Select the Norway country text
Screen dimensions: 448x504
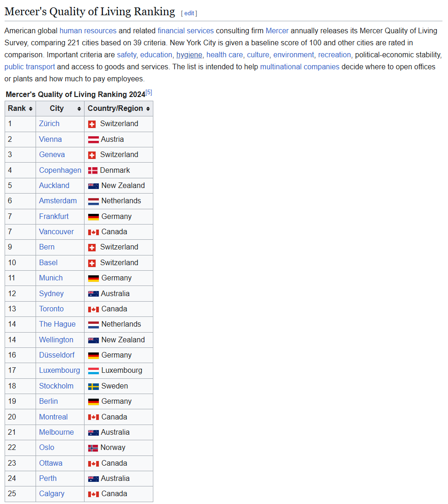(x=113, y=448)
